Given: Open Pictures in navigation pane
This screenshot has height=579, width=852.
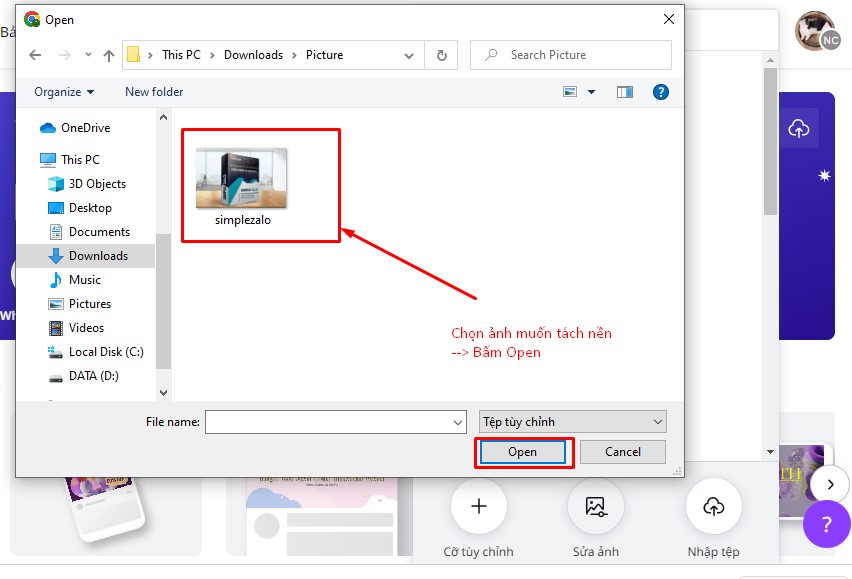Looking at the screenshot, I should [x=80, y=304].
